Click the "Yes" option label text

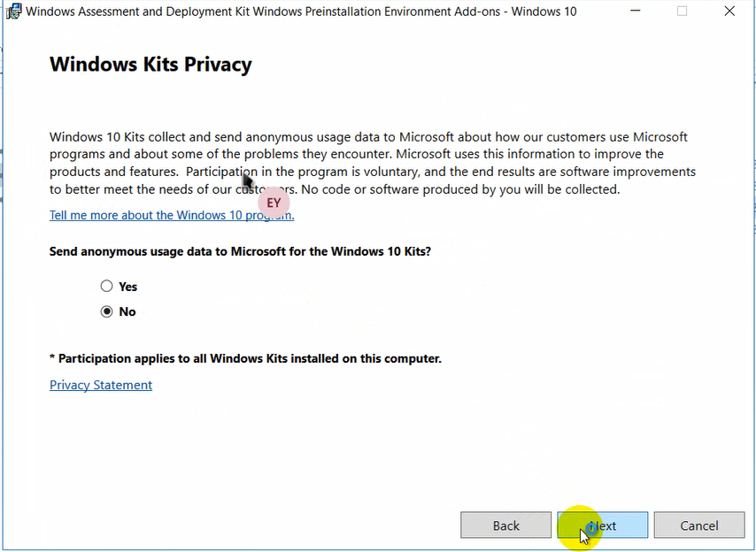[x=127, y=287]
